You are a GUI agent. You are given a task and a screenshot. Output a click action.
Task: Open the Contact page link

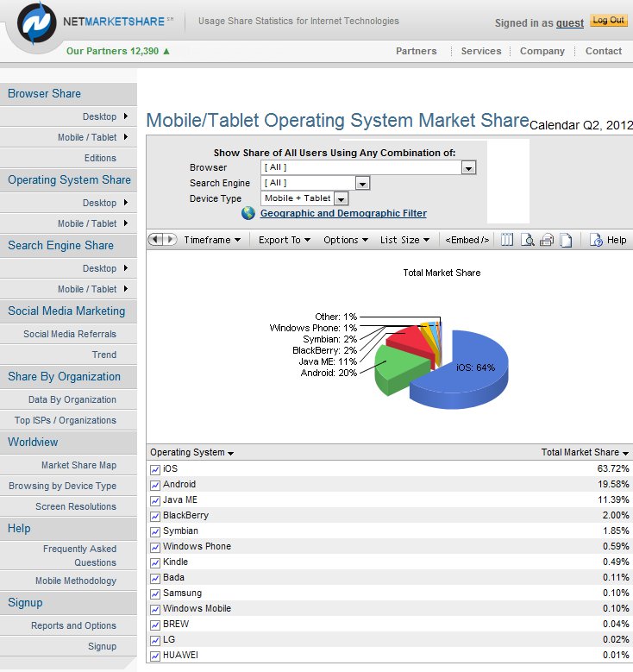point(604,51)
